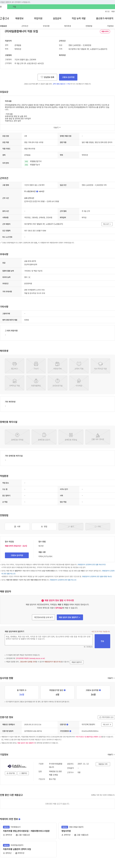
Task: Click the 모성보호시설 welfare icon
Action: pyautogui.click(x=57, y=383)
